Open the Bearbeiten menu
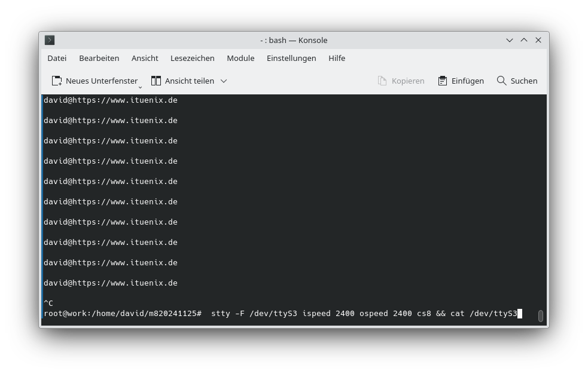The image size is (588, 374). (x=99, y=58)
